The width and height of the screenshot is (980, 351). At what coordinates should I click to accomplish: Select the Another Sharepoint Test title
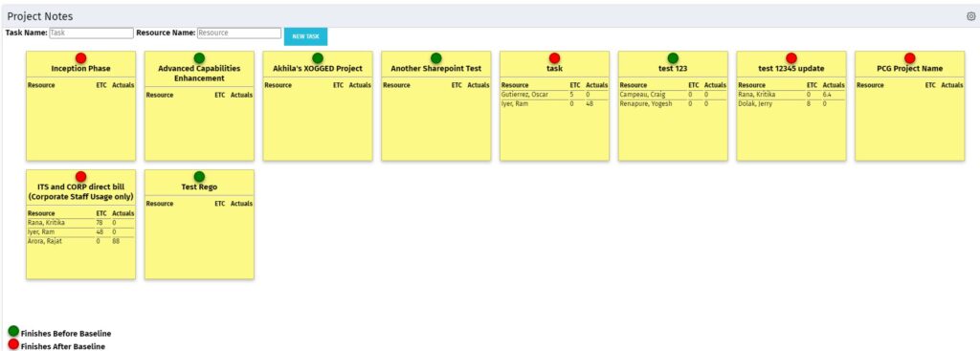click(436, 69)
